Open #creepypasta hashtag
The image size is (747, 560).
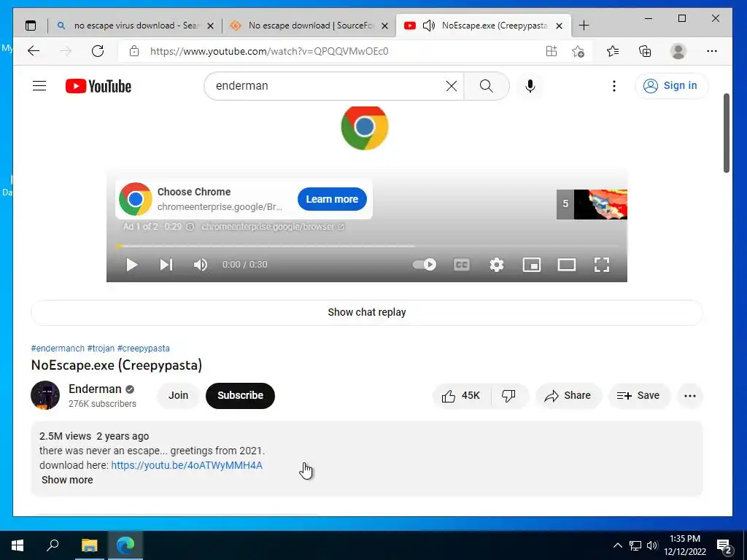144,348
